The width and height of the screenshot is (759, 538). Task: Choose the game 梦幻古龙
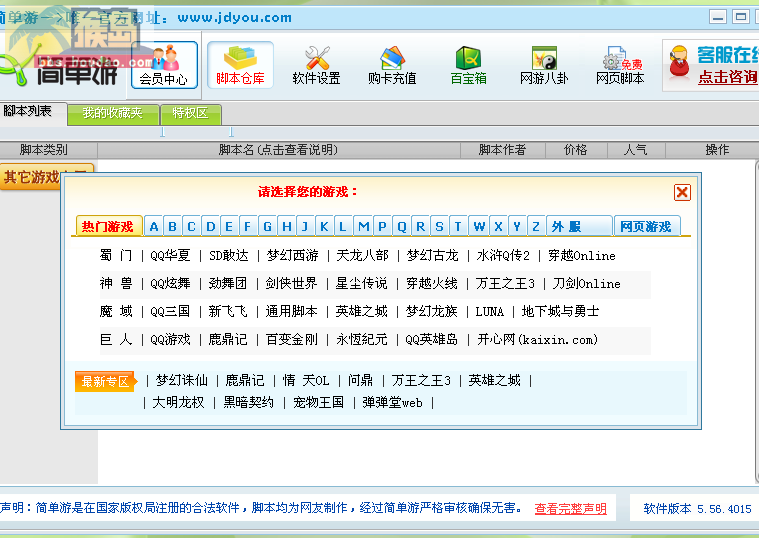click(x=432, y=255)
